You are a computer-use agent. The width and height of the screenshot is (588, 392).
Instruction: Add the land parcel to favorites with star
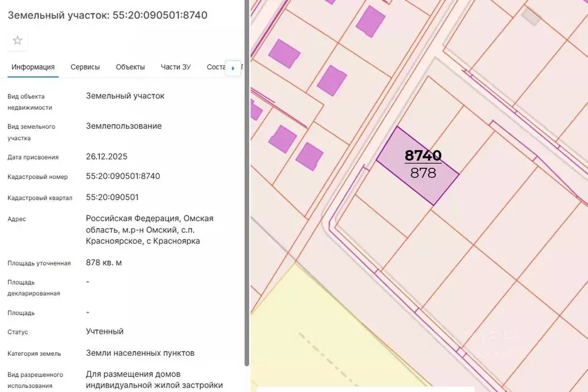(x=18, y=40)
